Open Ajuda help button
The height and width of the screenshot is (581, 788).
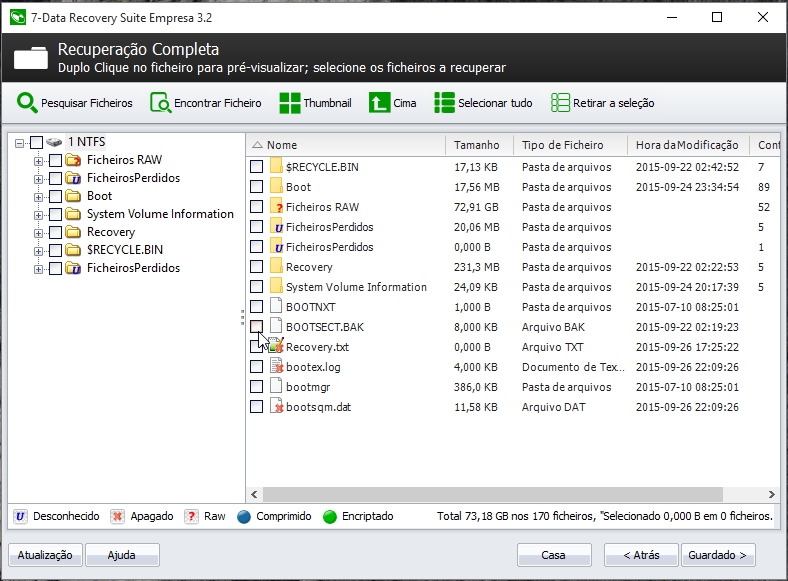(x=122, y=555)
